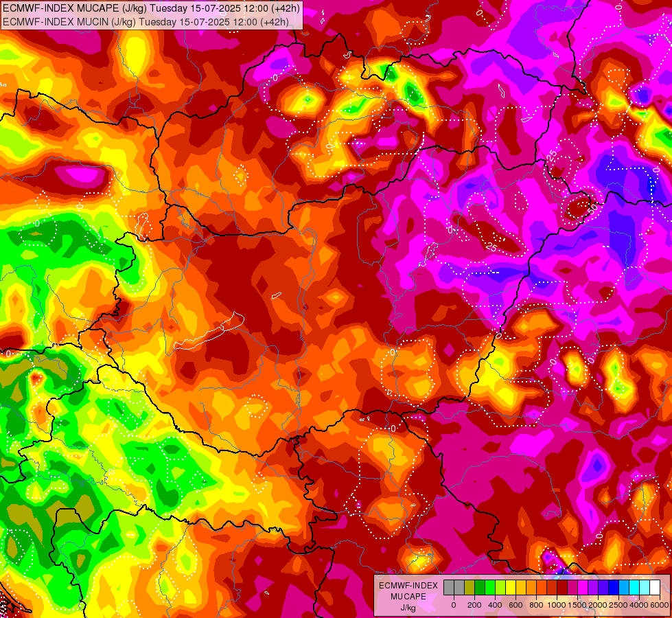Viewport: 672px width, 618px height.
Task: Click the MUCAPE title line at top
Action: [151, 8]
